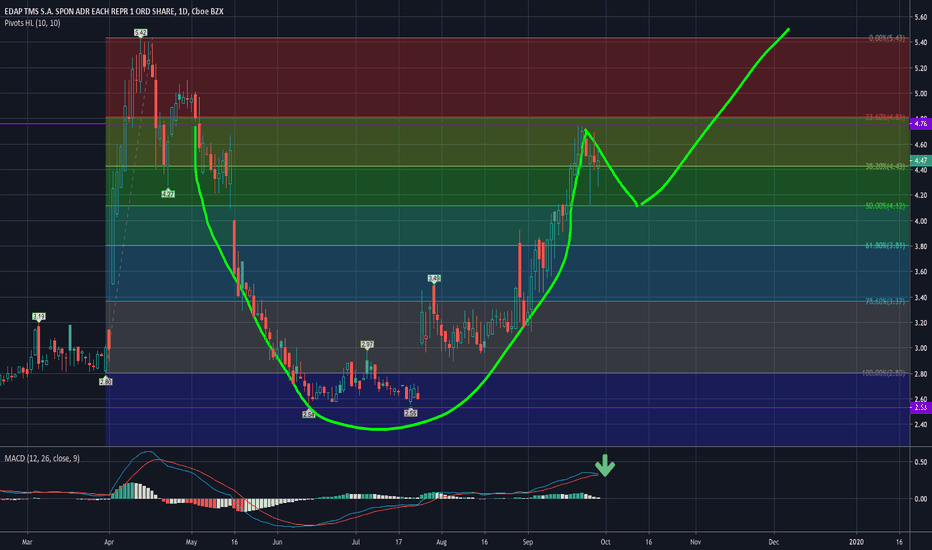Click the 4.27 pivot low label
The height and width of the screenshot is (550, 932).
[168, 194]
